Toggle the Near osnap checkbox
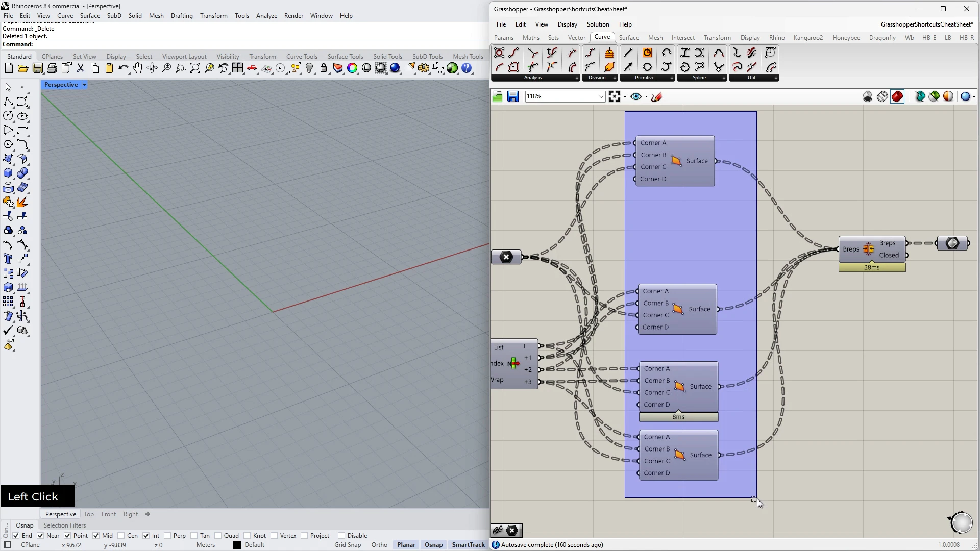The image size is (980, 551). (40, 536)
